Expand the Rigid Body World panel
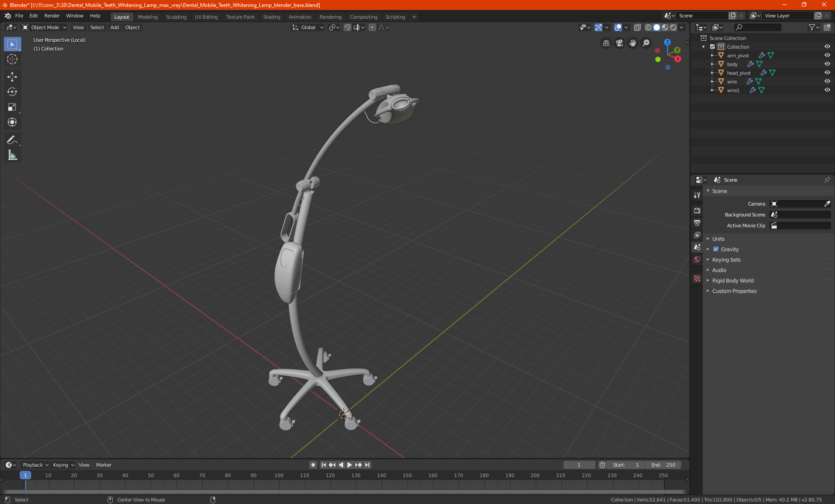Screen dimensions: 835x504 (x=733, y=281)
